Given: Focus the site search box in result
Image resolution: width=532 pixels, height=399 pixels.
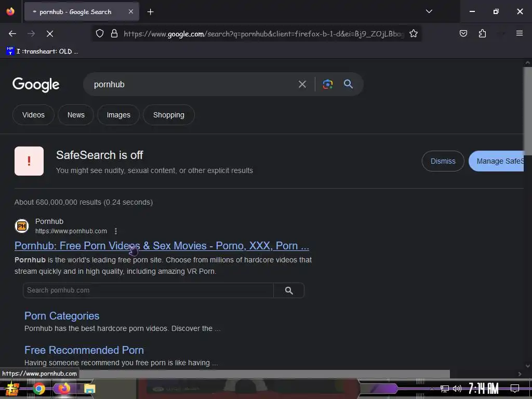Looking at the screenshot, I should coord(148,290).
